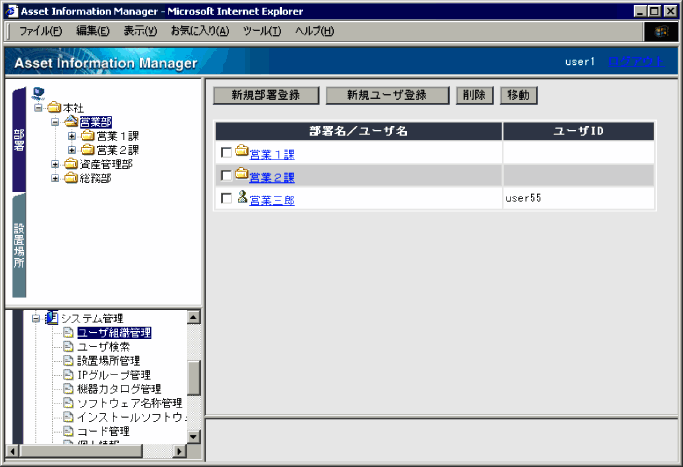683x467 pixels.
Task: Click page icon next to ソフトウェア名称管理
Action: click(68, 403)
